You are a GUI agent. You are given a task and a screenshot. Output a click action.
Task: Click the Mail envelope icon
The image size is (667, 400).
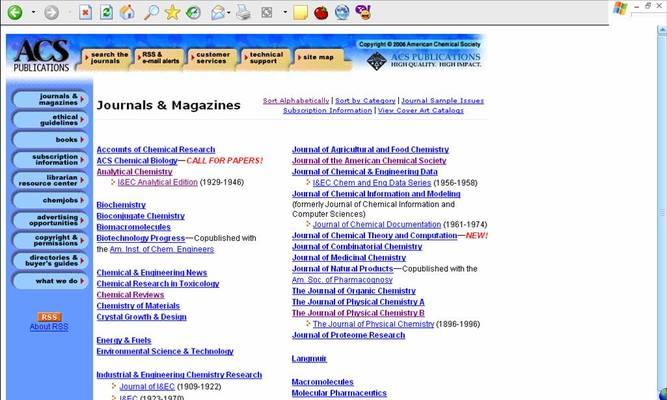[x=217, y=13]
